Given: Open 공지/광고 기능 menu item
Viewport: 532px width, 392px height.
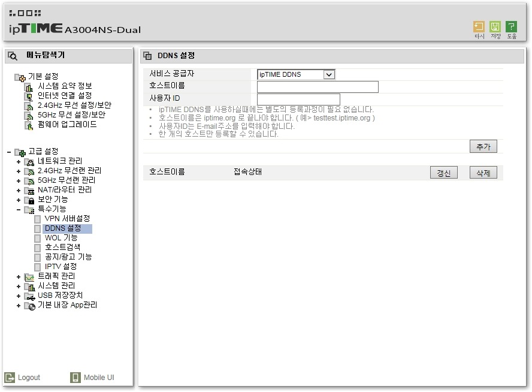Looking at the screenshot, I should coord(68,257).
